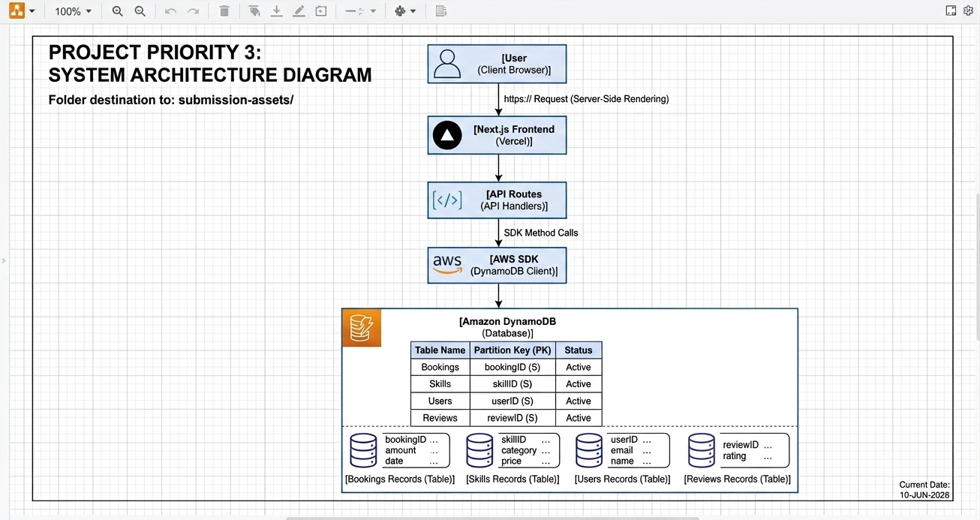Click the black Vercel triangle icon

click(x=447, y=136)
